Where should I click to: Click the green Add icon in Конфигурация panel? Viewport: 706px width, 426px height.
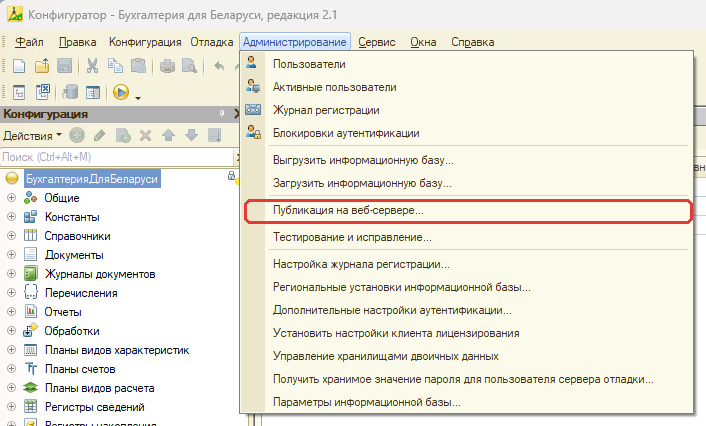point(77,135)
